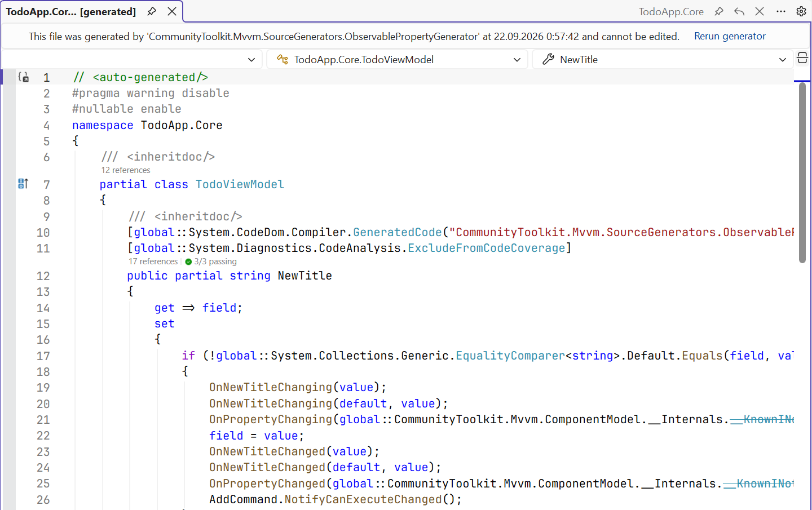The width and height of the screenshot is (812, 510).
Task: Click ExcludeFromCodeCoverage attribute on line 11
Action: [x=487, y=248]
